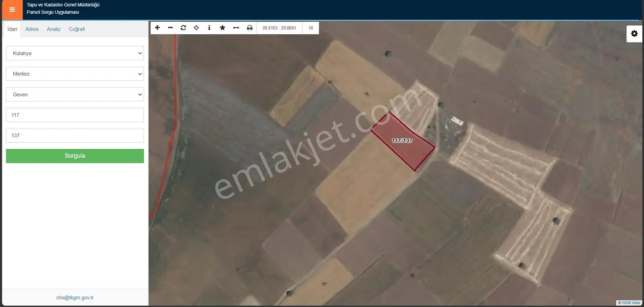Activate the locate crosshair tool
644x307 pixels.
196,28
